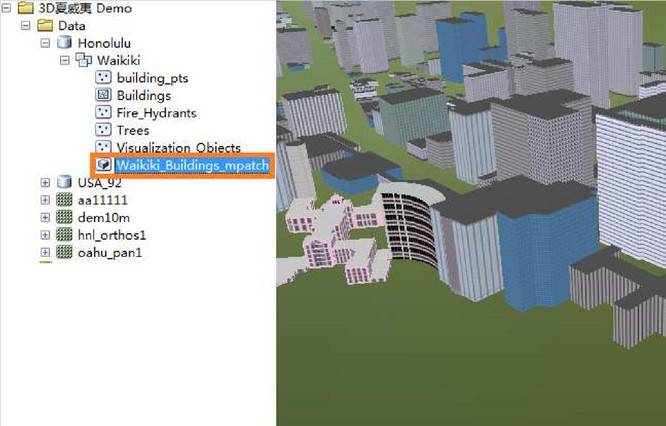This screenshot has width=666, height=426.
Task: Select the Waikiki label
Action: (x=119, y=60)
